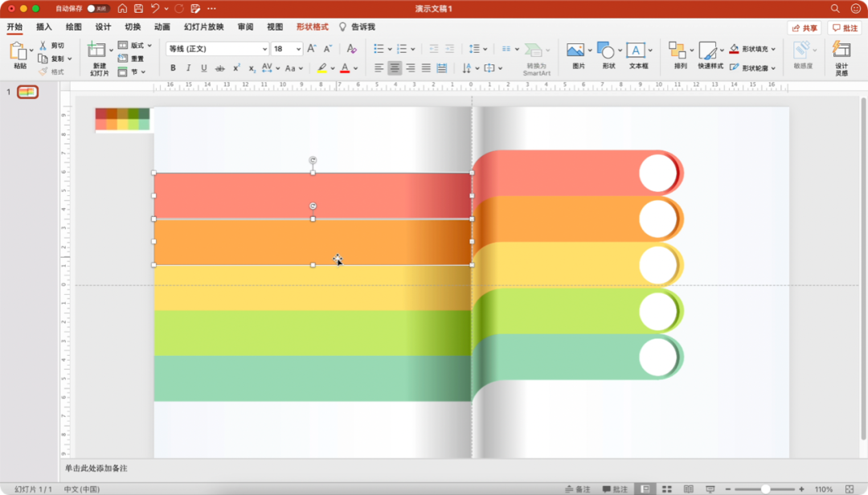The image size is (868, 495).
Task: Click the Cut scissors icon
Action: click(x=43, y=46)
